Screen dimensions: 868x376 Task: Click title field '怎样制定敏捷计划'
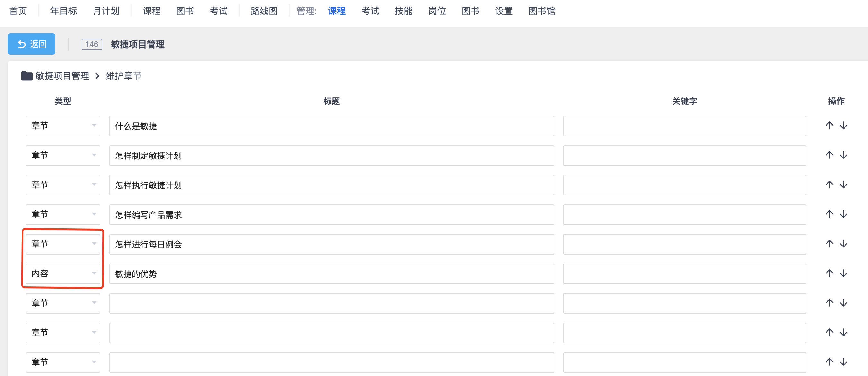point(331,155)
